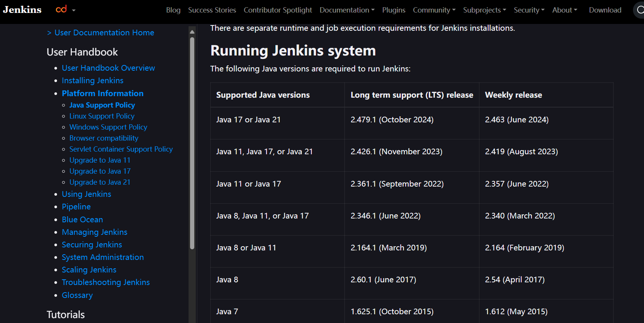Click the search icon in the header
644x323 pixels.
[x=640, y=10]
